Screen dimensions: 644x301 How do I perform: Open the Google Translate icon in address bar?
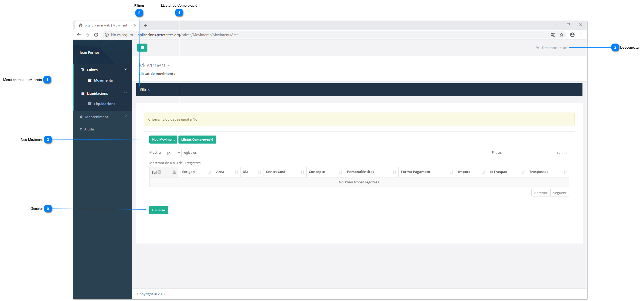[x=553, y=35]
